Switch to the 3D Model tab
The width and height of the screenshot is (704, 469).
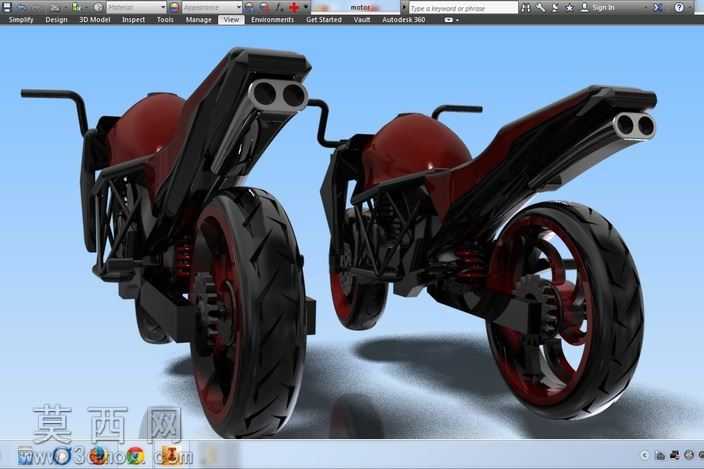point(95,20)
